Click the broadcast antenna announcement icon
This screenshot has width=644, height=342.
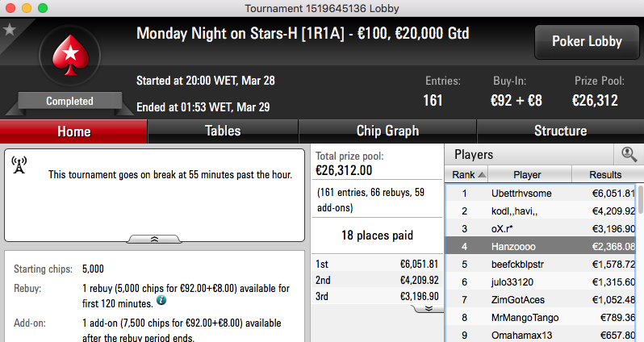pyautogui.click(x=19, y=165)
